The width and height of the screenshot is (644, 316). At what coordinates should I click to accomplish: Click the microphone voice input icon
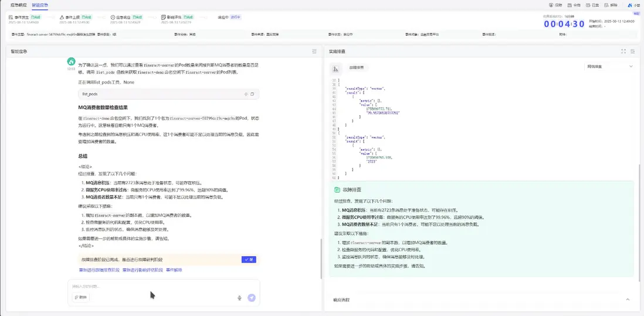pos(239,298)
